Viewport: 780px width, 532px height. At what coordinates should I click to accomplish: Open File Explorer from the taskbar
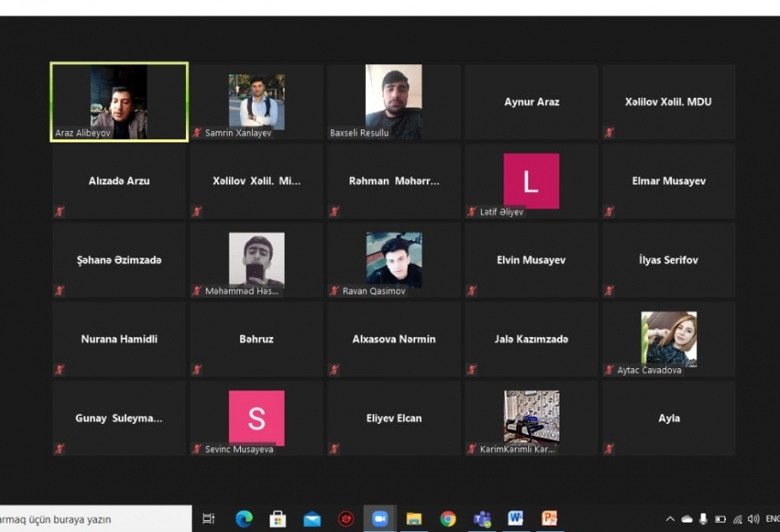click(414, 519)
